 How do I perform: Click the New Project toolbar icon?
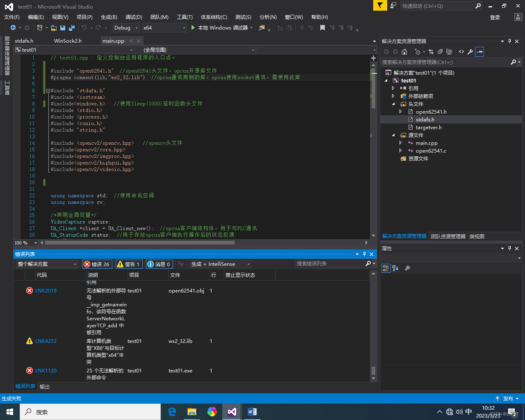pos(39,27)
